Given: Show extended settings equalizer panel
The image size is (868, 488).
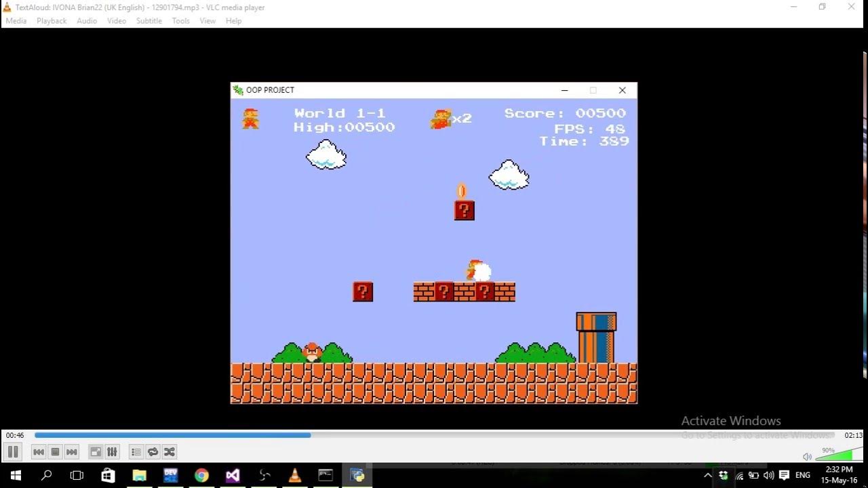Looking at the screenshot, I should pos(112,452).
